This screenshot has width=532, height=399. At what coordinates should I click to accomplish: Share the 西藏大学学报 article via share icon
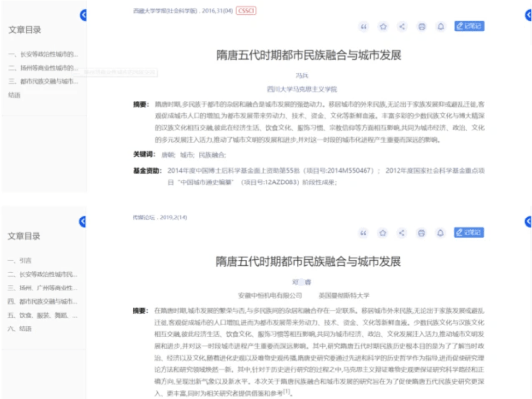402,27
